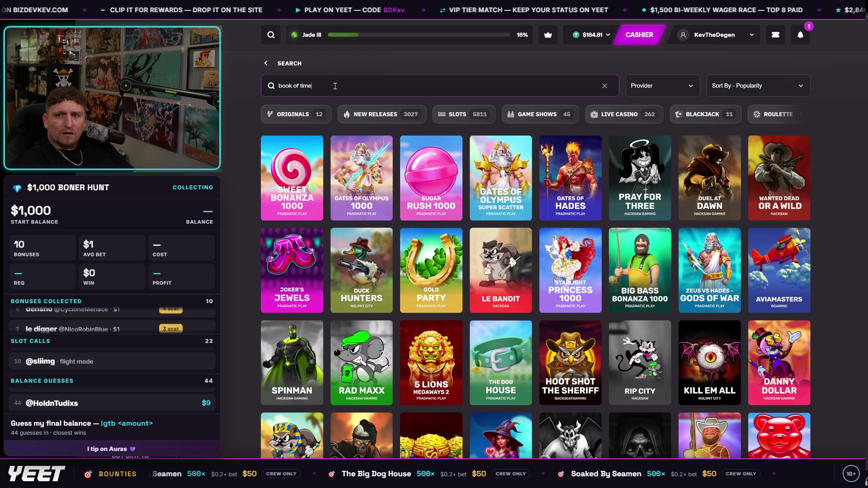The width and height of the screenshot is (868, 488).
Task: Click the streamer webcam feed
Action: tap(112, 98)
